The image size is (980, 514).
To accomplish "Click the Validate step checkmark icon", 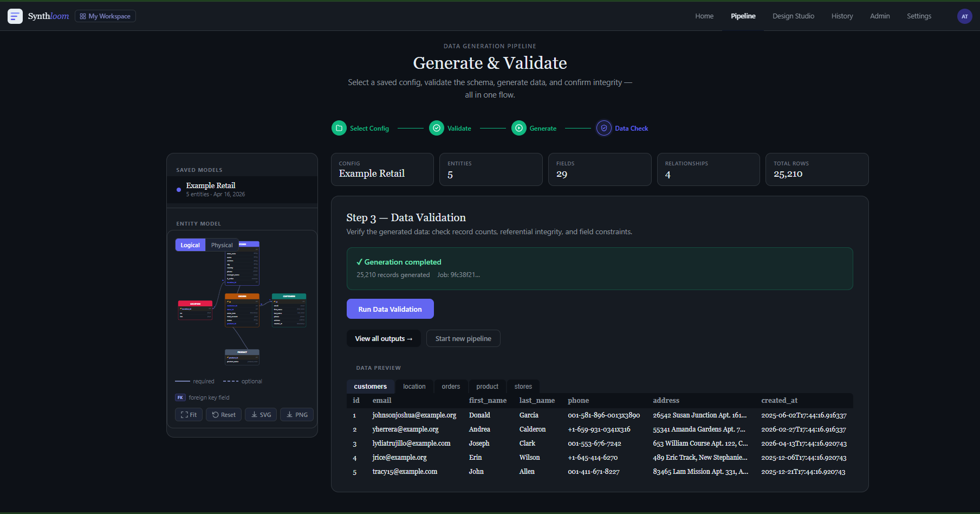I will pyautogui.click(x=437, y=128).
